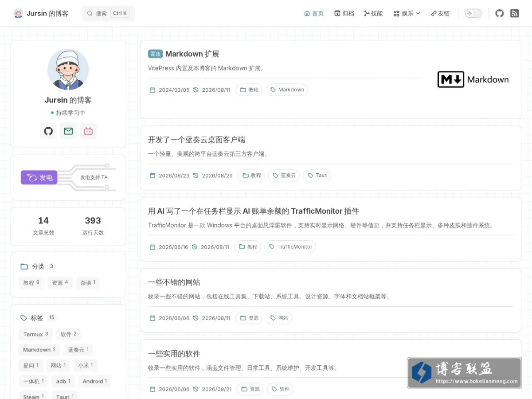Select the 小米 tag in the sidebar
Screen dimensions: 532x399
86,365
